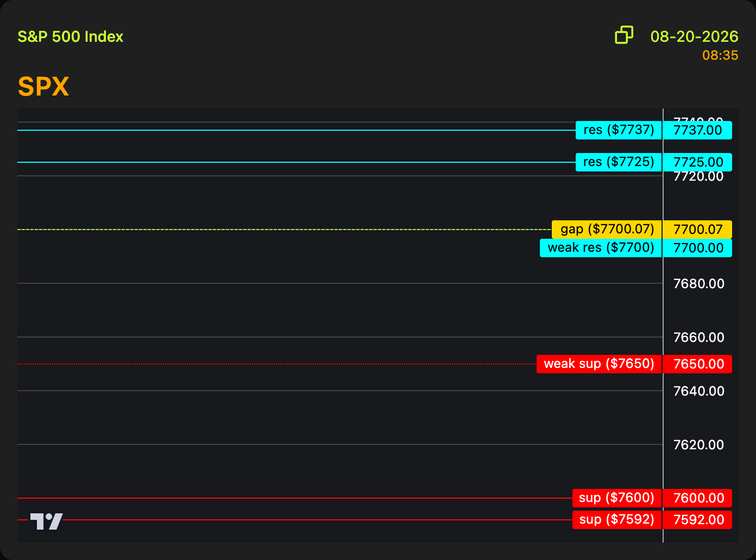Click the 7720.00 axis value
Viewport: 756px width, 560px height.
[x=698, y=176]
